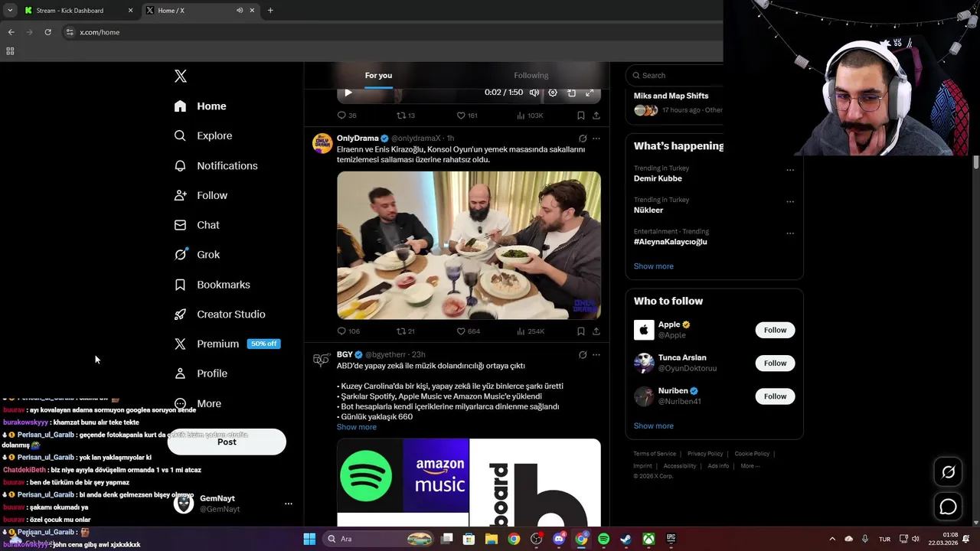
Task: Open Grok from the sidebar
Action: pos(197,255)
